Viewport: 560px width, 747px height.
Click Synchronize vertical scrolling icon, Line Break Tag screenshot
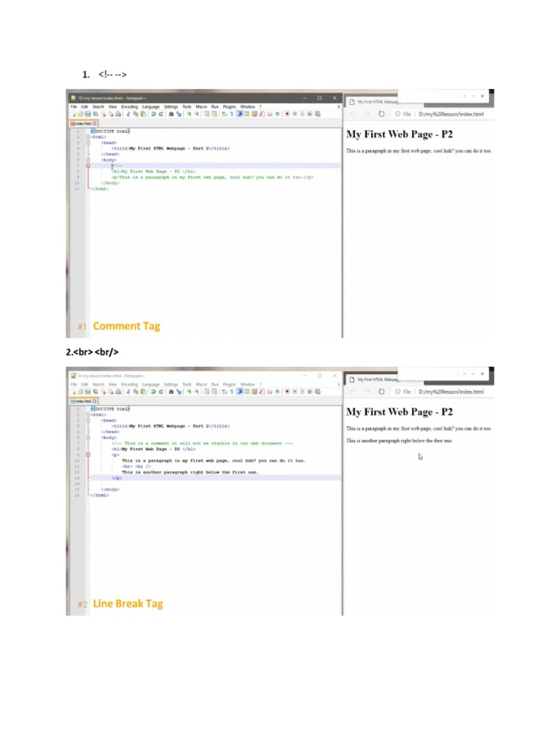point(206,392)
